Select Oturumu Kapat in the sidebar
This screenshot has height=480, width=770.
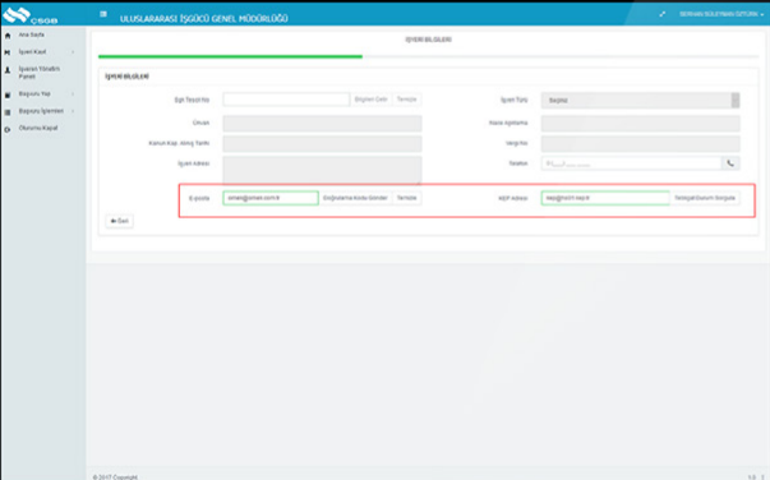click(38, 128)
